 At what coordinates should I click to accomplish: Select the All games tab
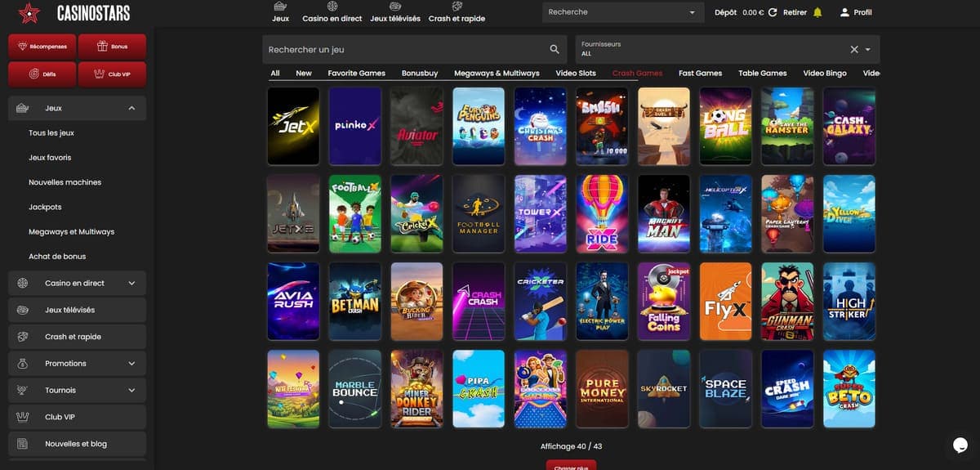tap(275, 73)
